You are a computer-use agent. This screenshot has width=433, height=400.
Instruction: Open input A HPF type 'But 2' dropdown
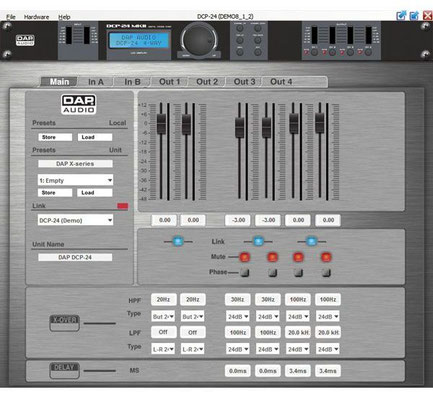pyautogui.click(x=163, y=317)
